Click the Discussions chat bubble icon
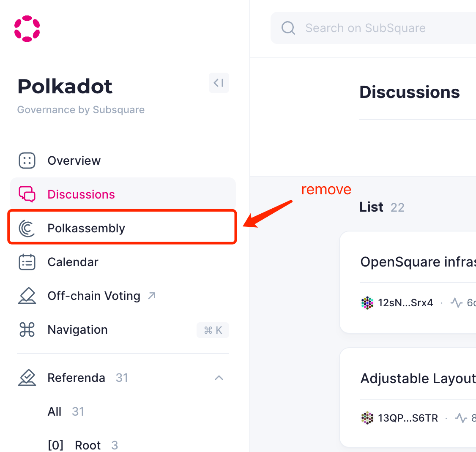Viewport: 476px width, 452px height. pyautogui.click(x=27, y=194)
